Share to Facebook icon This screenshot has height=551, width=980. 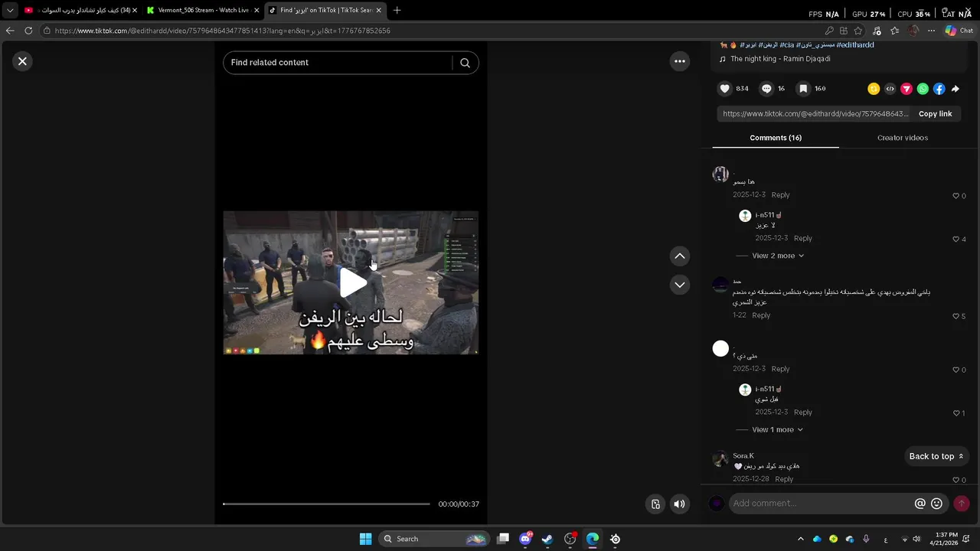[939, 89]
